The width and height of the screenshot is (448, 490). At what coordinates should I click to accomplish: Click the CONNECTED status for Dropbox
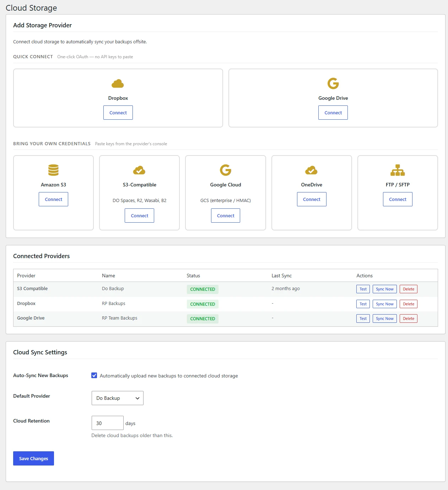pyautogui.click(x=203, y=304)
